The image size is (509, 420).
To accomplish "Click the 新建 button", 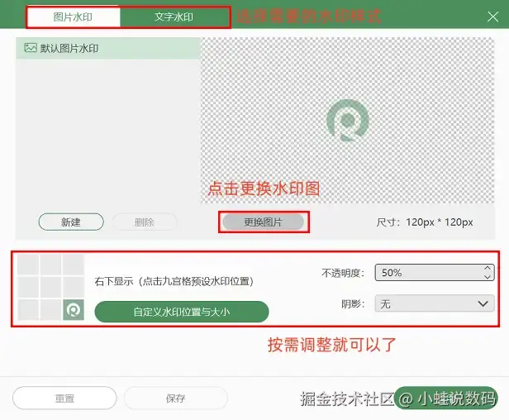I will point(71,222).
